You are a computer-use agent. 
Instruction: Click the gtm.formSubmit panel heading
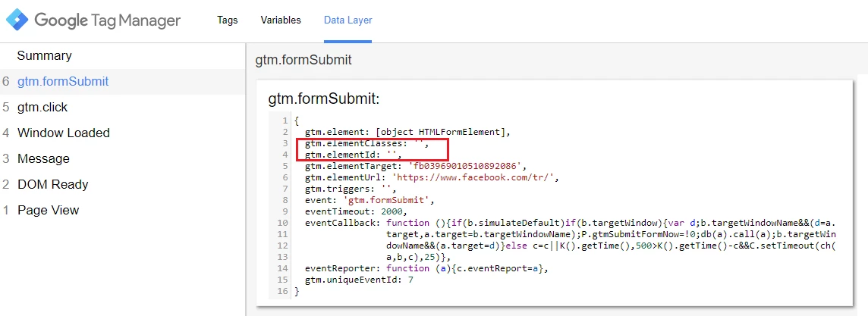[303, 60]
